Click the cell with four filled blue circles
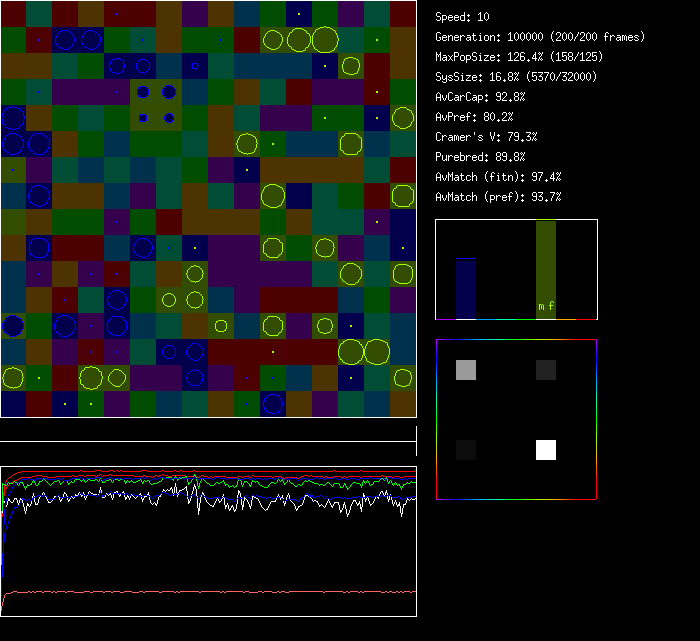700x641 pixels. (155, 105)
